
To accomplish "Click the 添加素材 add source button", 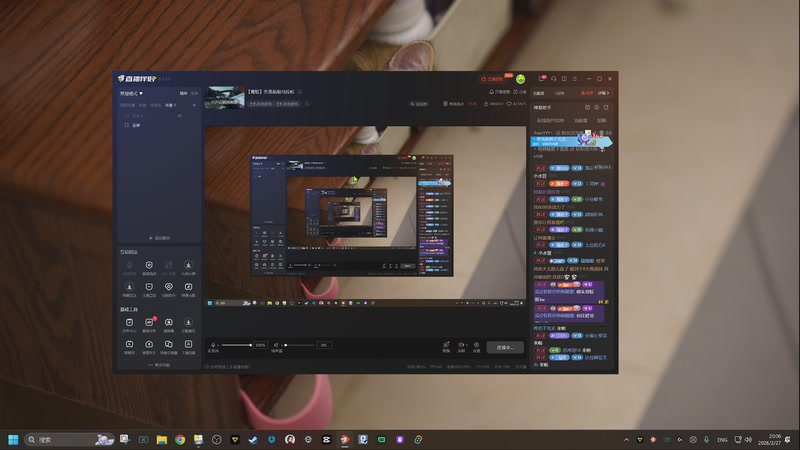I will click(160, 238).
